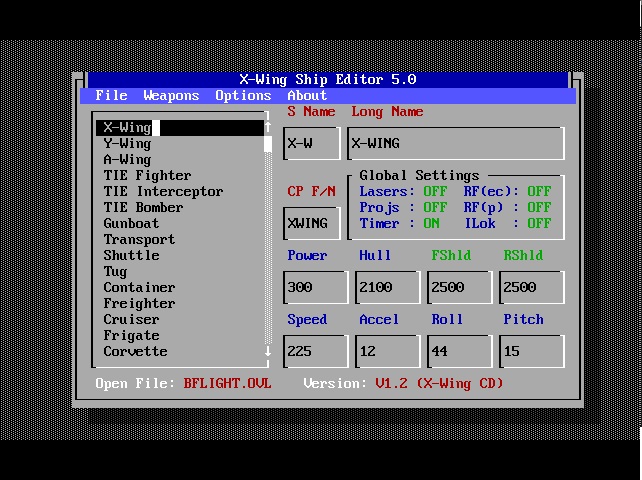Toggle the Timer ON setting

(x=432, y=223)
